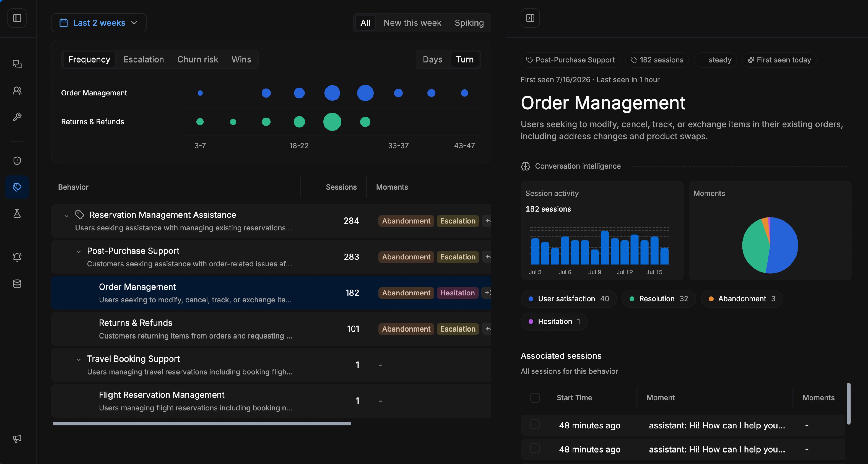
Task: Click the Behavior column header
Action: [x=73, y=187]
